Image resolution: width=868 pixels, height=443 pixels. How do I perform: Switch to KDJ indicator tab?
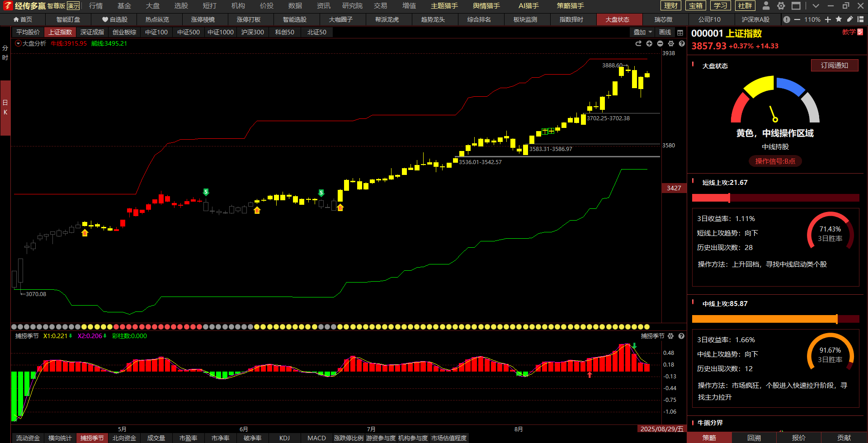point(285,438)
